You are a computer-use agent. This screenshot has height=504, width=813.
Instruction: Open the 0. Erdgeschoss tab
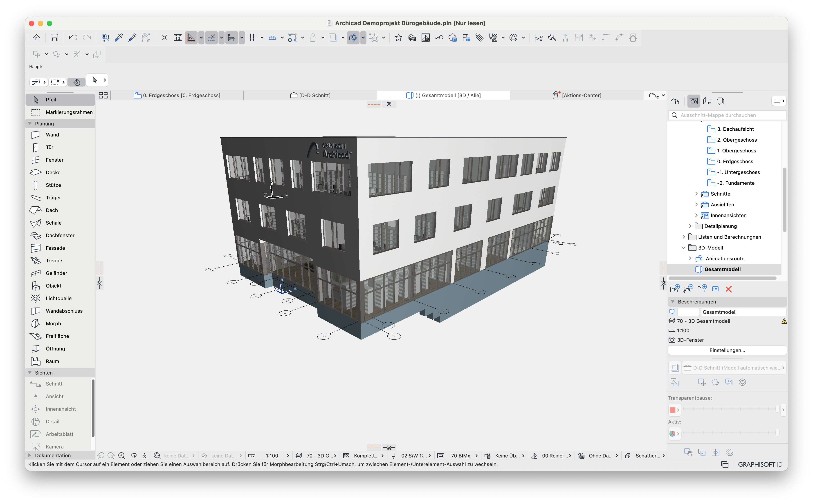click(x=177, y=95)
